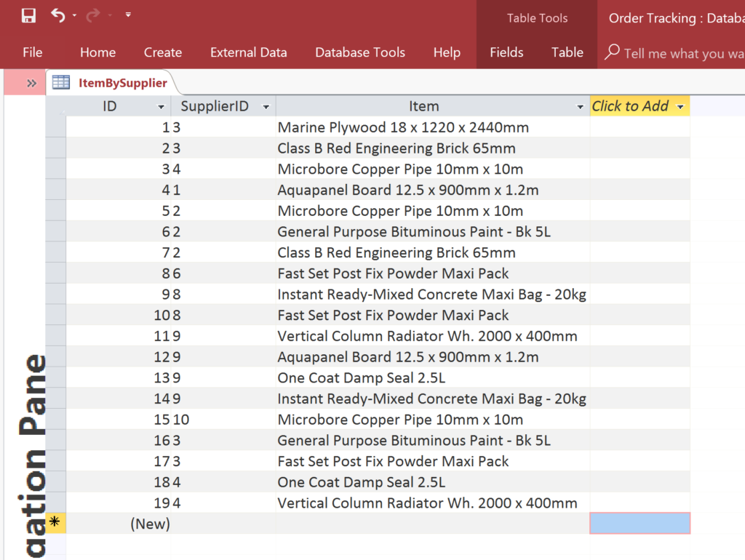
Task: Click Fast Set Post Fix Powder in row 8
Action: (433, 273)
